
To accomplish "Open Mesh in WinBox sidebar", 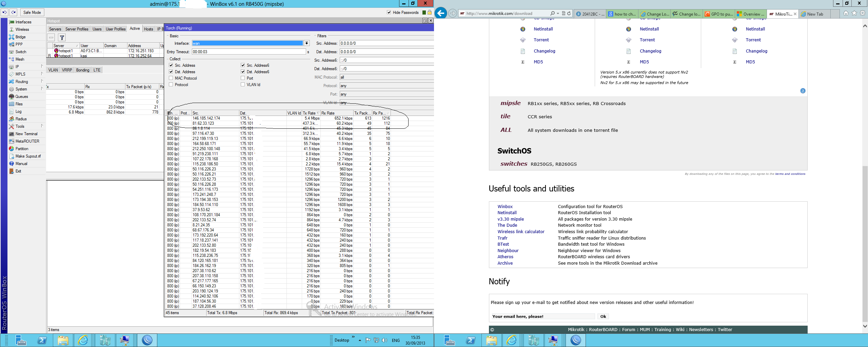I will 20,59.
